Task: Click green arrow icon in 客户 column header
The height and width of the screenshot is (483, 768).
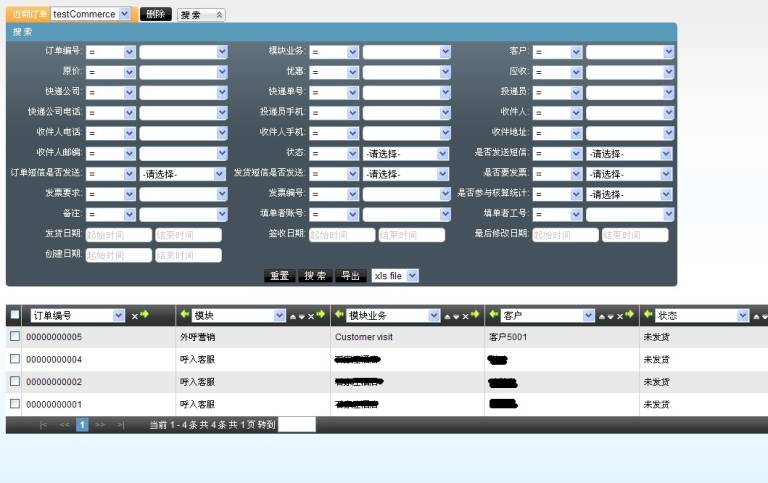Action: point(494,315)
